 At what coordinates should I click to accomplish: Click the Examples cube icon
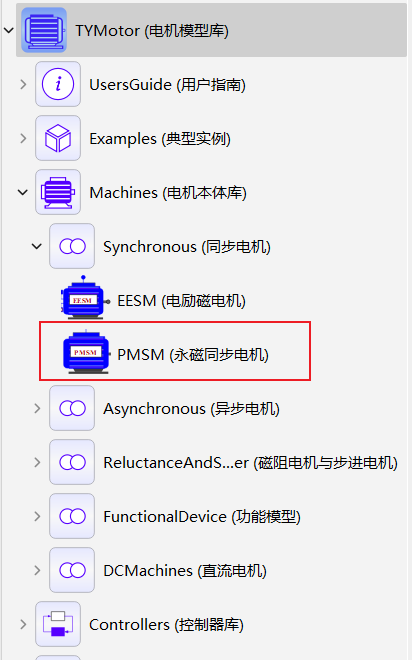tap(58, 138)
